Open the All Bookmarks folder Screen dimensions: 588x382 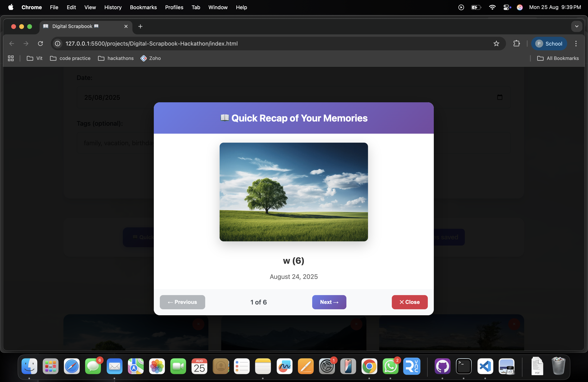(x=558, y=58)
